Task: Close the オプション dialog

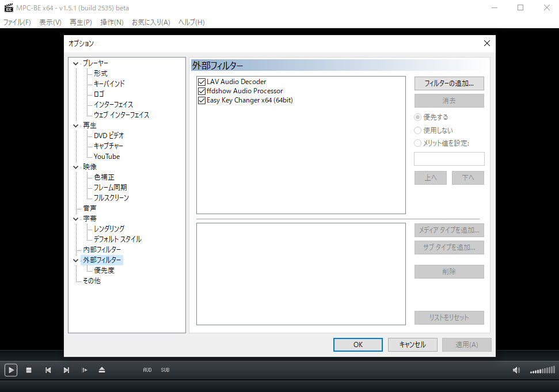Action: [487, 43]
